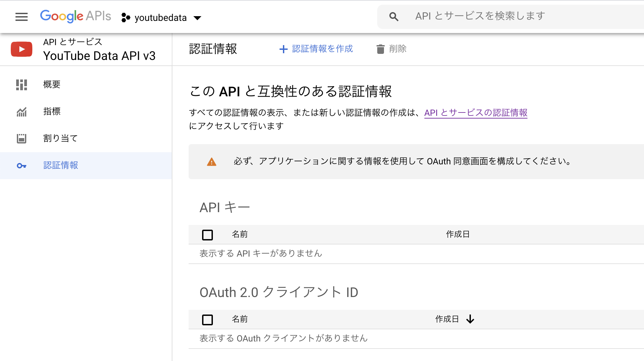Viewport: 644px width, 361px height.
Task: Toggle the API キー table select-all checkbox
Action: point(207,235)
